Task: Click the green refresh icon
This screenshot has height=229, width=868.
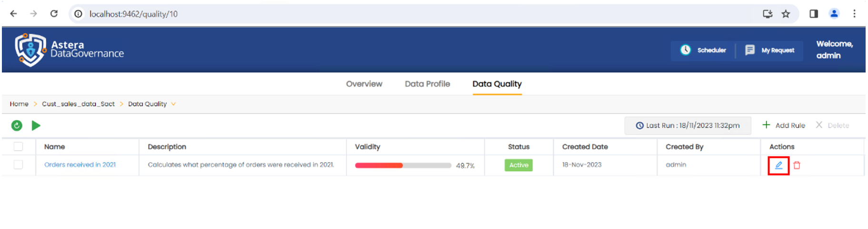Action: click(17, 125)
